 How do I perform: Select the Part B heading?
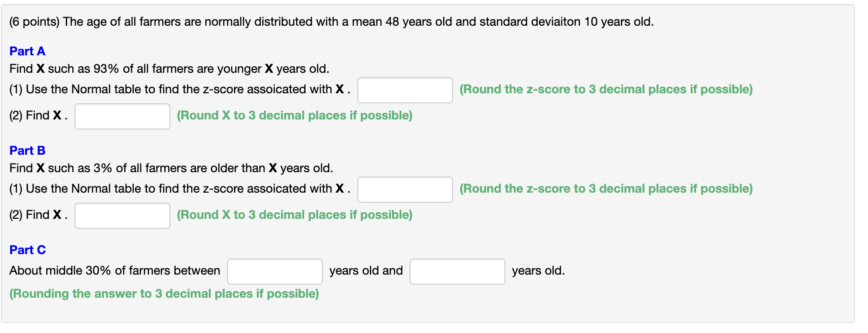27,150
